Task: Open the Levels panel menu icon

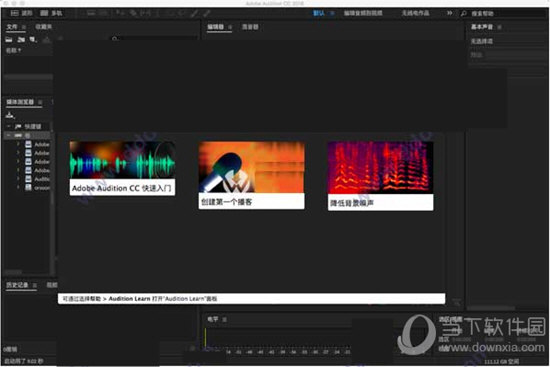Action: coord(224,319)
